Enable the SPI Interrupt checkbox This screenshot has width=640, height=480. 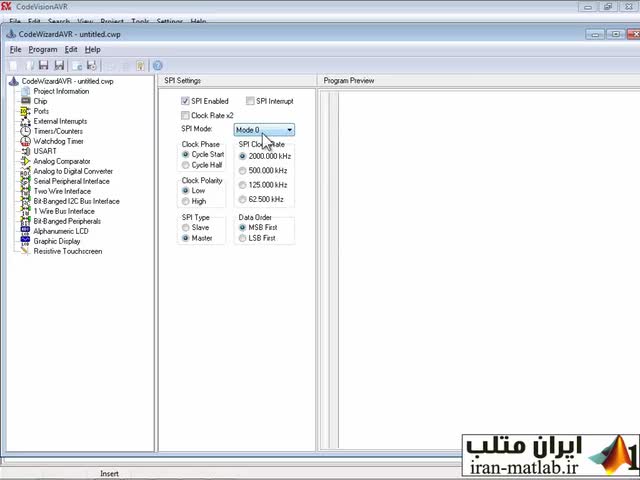coord(250,101)
